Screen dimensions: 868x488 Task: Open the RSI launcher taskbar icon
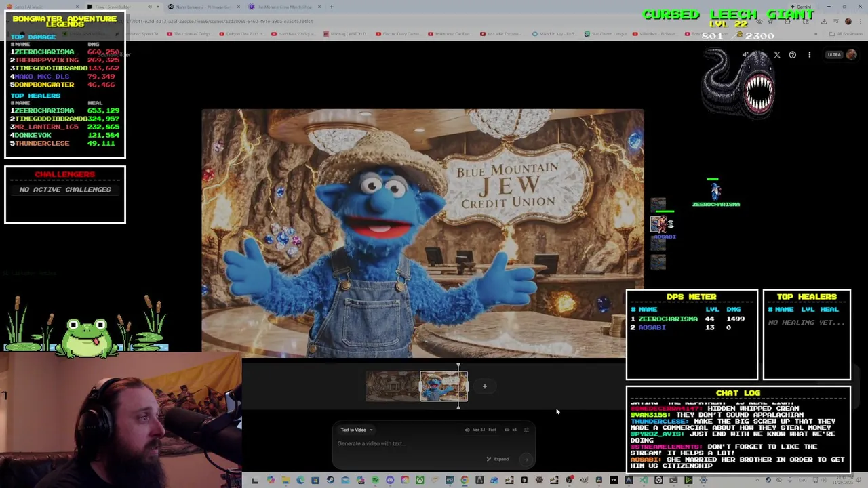coord(450,481)
